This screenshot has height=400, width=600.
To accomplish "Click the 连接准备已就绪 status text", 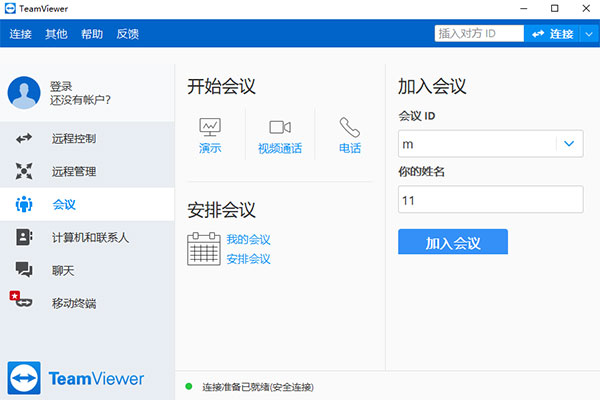I will coord(258,387).
